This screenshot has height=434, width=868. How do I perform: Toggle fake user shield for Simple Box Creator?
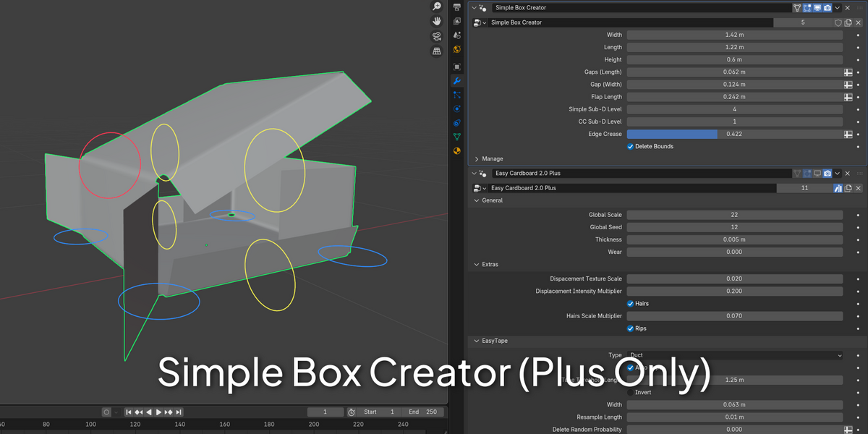[838, 22]
